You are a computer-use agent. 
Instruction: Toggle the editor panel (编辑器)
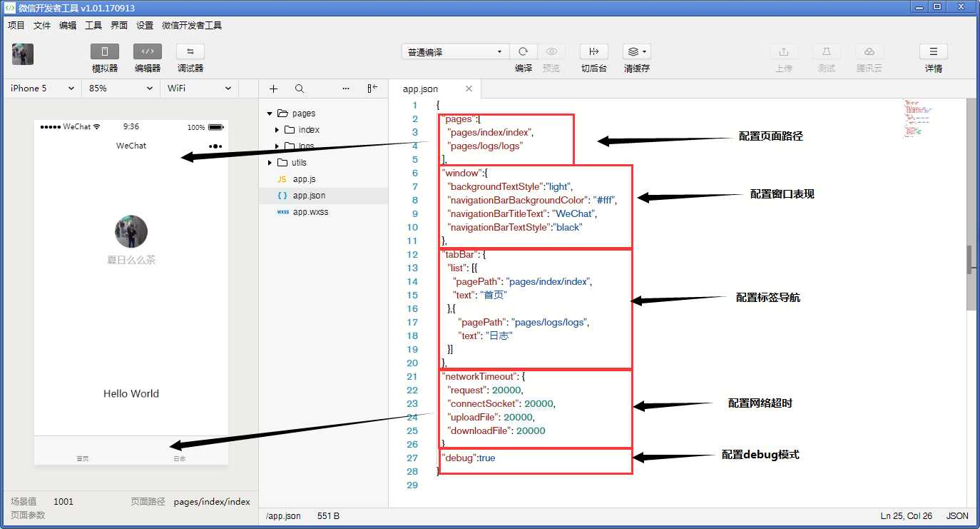148,51
